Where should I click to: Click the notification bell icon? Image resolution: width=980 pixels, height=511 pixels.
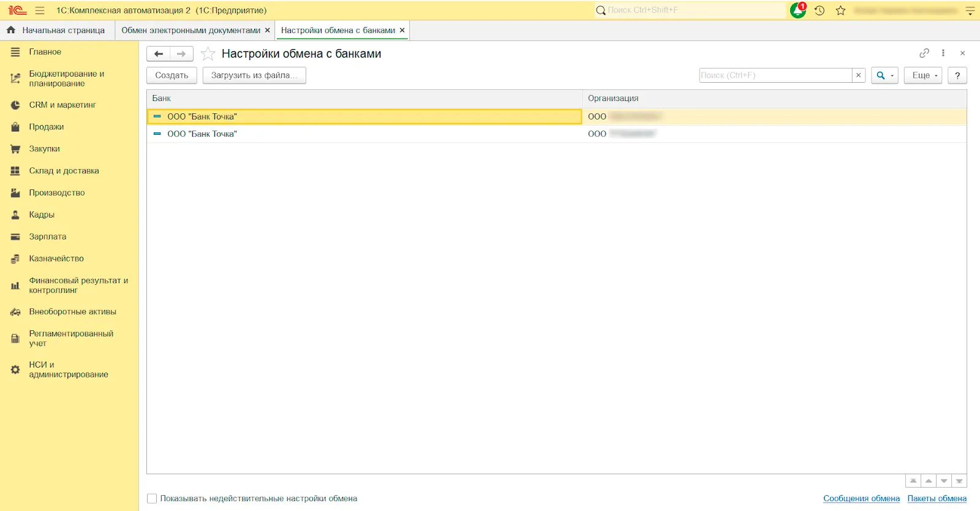click(x=797, y=10)
